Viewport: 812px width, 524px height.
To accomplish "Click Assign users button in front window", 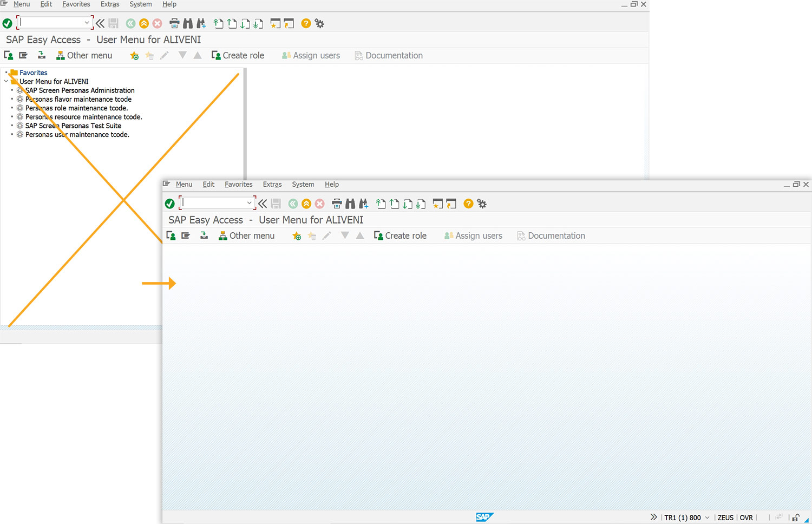I will point(473,235).
